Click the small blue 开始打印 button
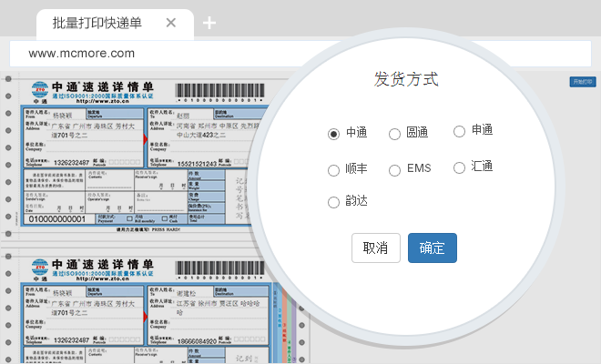 582,82
